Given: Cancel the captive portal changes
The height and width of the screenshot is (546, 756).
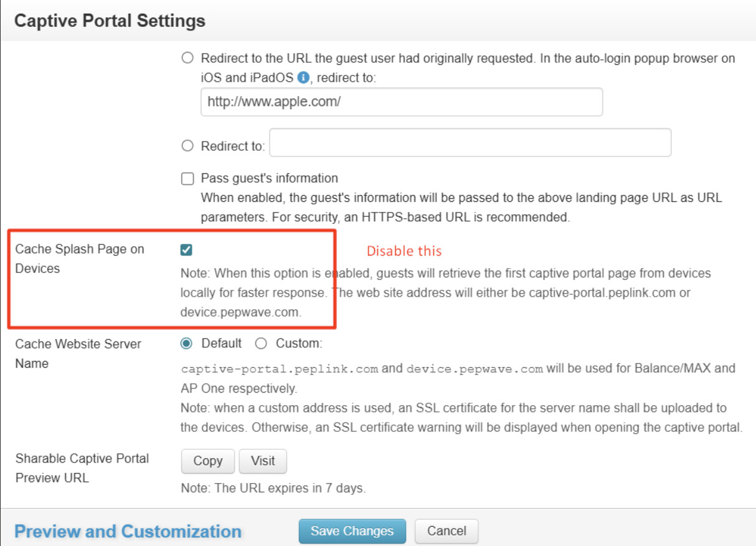Looking at the screenshot, I should [x=447, y=532].
